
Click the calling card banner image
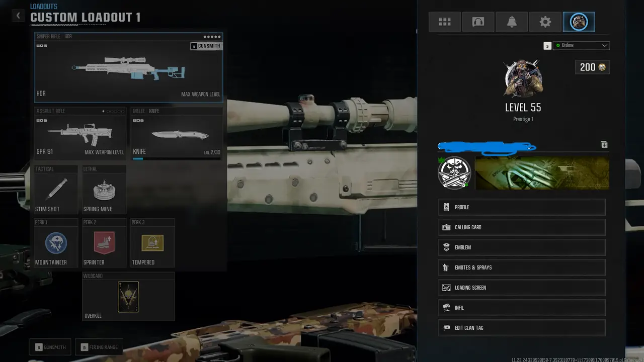(x=542, y=173)
